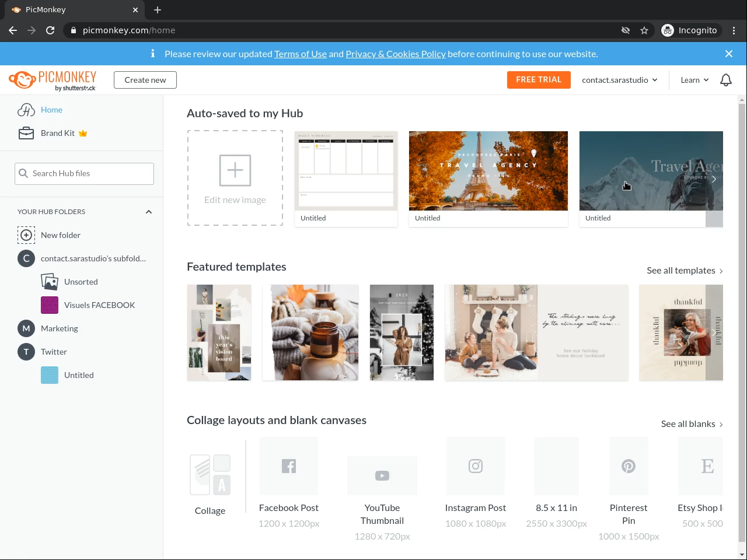The image size is (747, 560).
Task: Click the site lock icon
Action: tap(74, 30)
